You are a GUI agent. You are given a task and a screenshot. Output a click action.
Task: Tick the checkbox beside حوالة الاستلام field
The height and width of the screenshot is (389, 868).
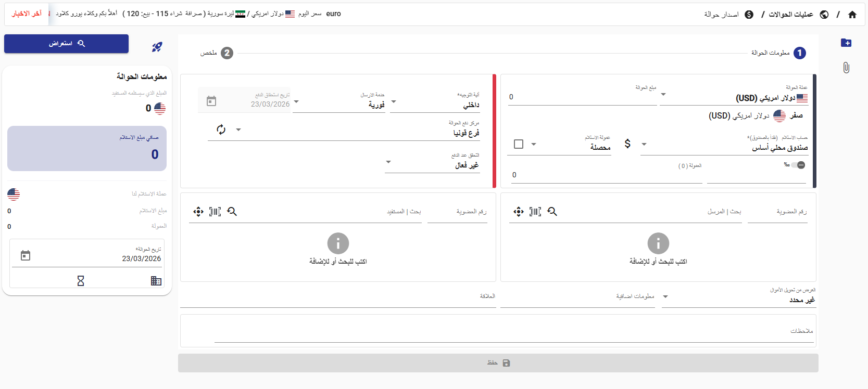pos(519,144)
